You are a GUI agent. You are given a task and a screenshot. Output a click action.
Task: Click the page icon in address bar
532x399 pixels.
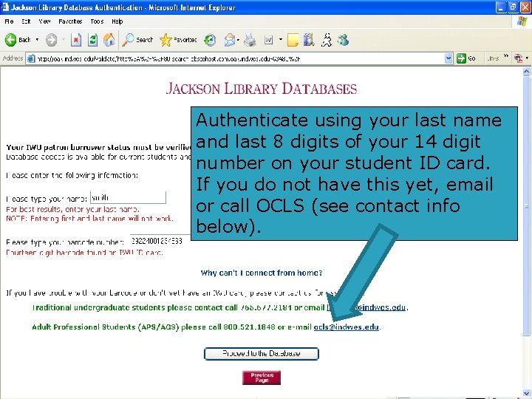tap(31, 58)
